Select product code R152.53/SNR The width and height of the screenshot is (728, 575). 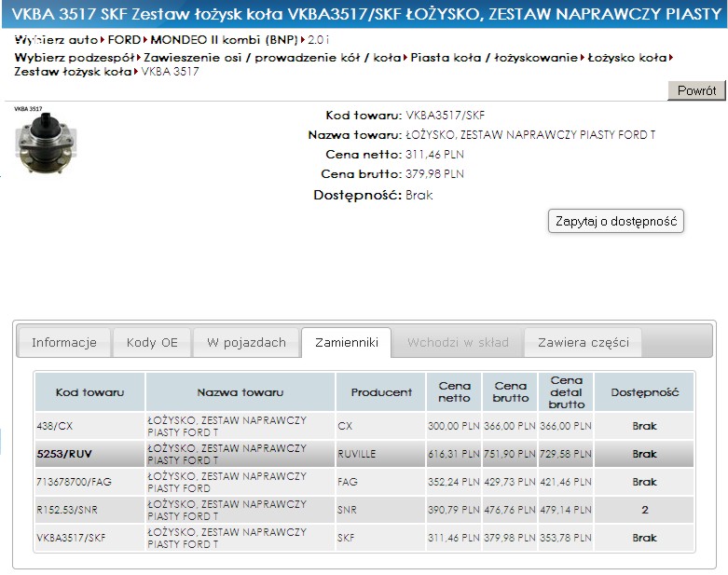point(67,510)
